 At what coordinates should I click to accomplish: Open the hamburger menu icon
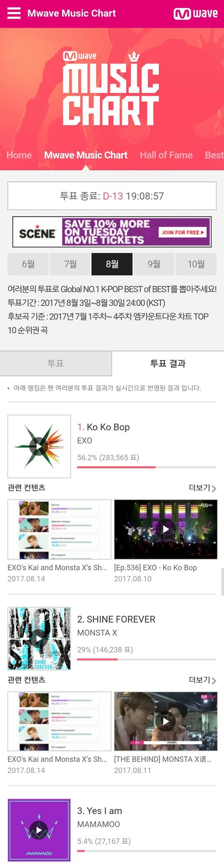[x=14, y=13]
